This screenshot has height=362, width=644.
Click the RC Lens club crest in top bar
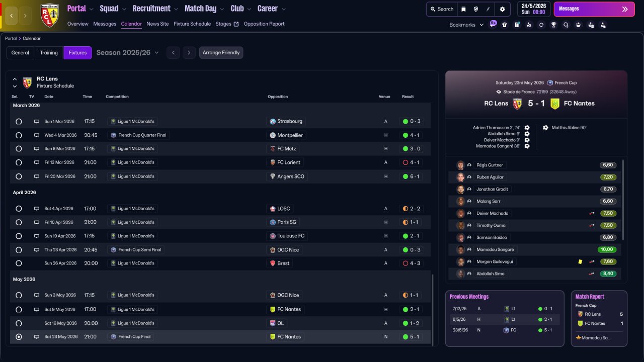49,15
